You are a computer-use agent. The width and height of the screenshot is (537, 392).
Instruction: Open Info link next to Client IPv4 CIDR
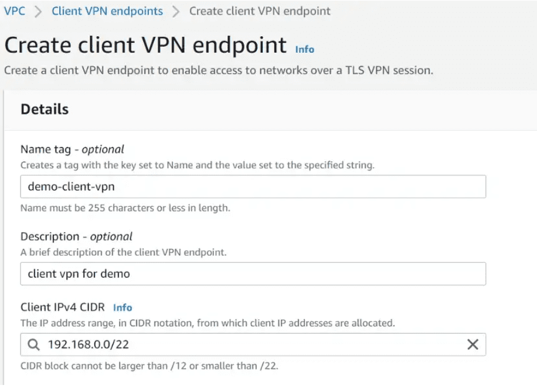coord(123,307)
